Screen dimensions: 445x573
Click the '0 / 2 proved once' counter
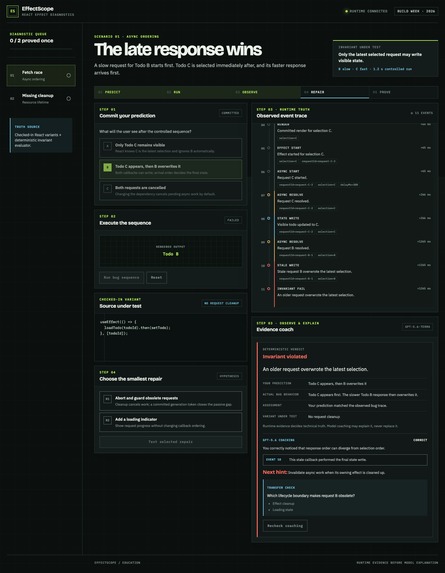click(x=31, y=41)
